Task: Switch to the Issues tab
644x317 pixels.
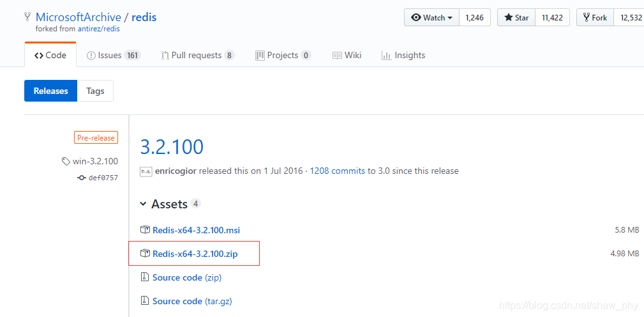Action: 114,55
